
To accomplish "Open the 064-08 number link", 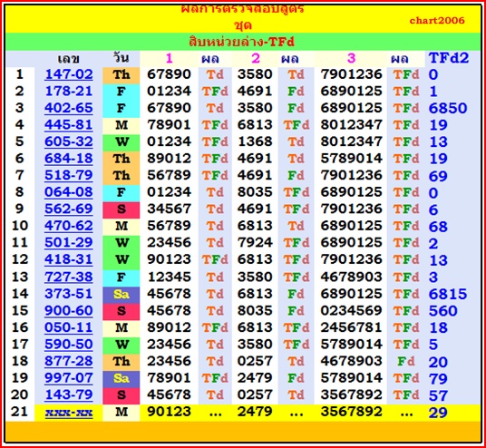I will point(69,192).
